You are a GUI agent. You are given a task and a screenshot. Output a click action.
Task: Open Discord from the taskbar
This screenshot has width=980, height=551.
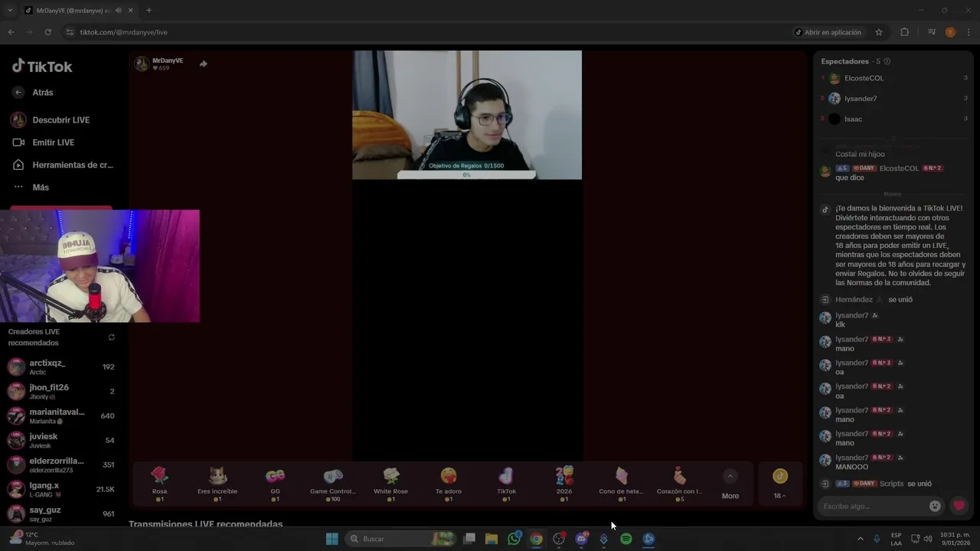[581, 539]
